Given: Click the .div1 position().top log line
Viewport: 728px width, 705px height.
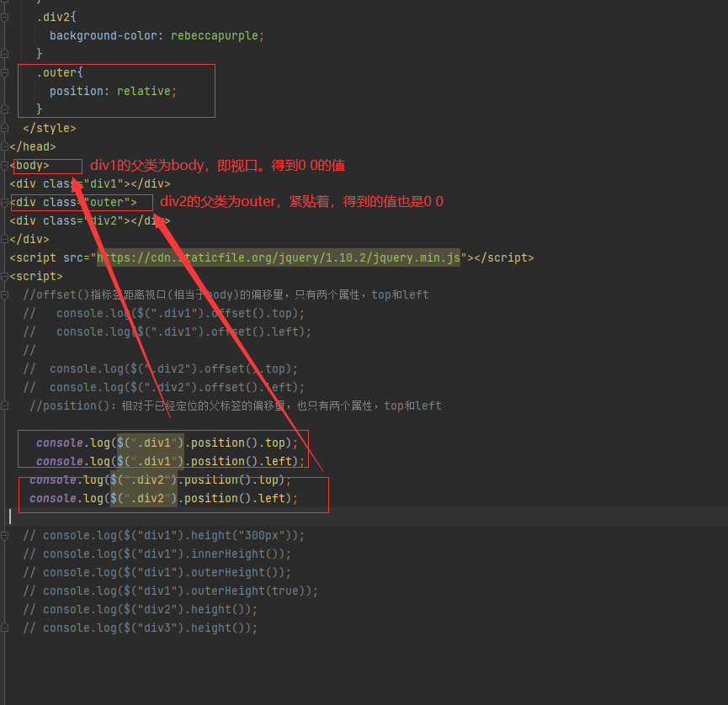Looking at the screenshot, I should click(167, 443).
